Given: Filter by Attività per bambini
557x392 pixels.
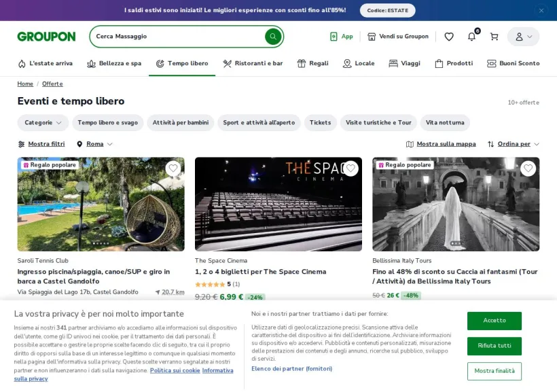Looking at the screenshot, I should [x=181, y=122].
